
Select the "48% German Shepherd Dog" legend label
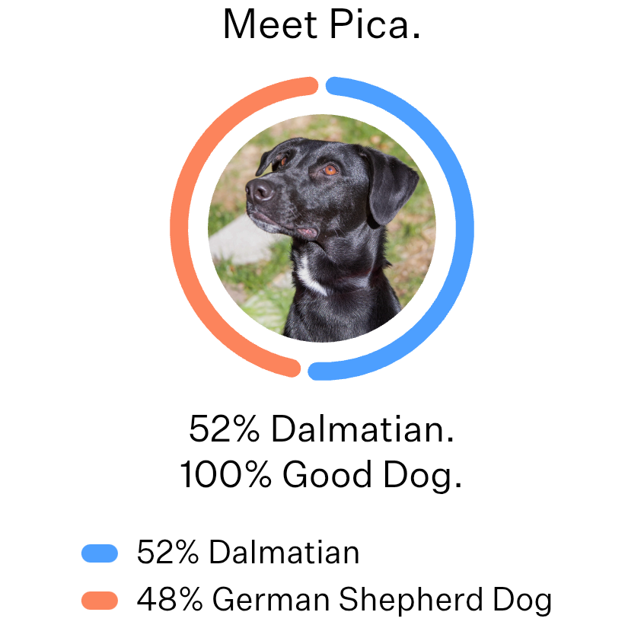pos(344,601)
